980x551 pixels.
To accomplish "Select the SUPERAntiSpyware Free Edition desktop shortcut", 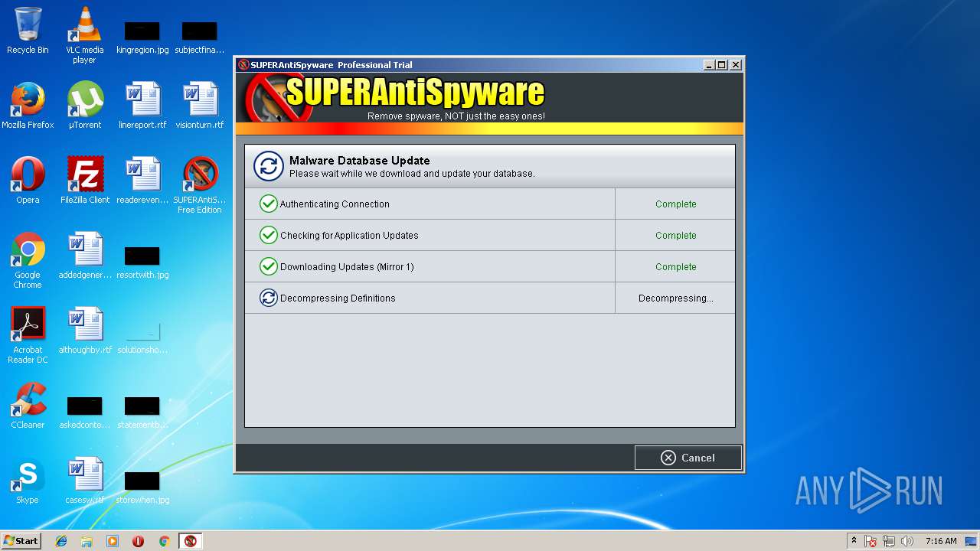I will (x=200, y=185).
